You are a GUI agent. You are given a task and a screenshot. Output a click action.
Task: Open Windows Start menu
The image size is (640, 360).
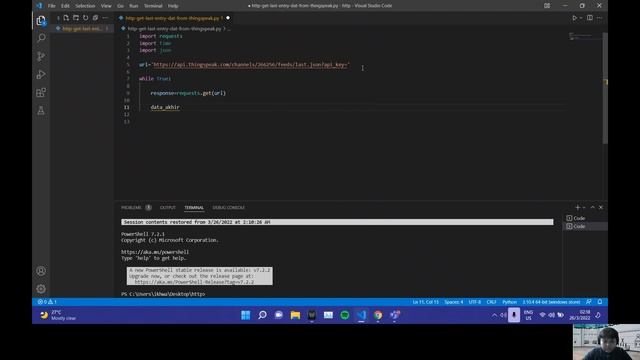click(x=245, y=315)
